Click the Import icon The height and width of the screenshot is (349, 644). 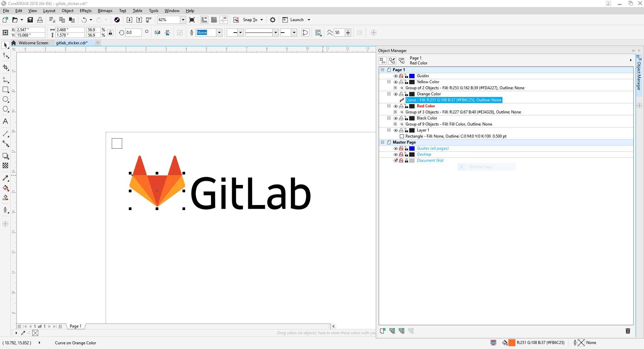129,20
